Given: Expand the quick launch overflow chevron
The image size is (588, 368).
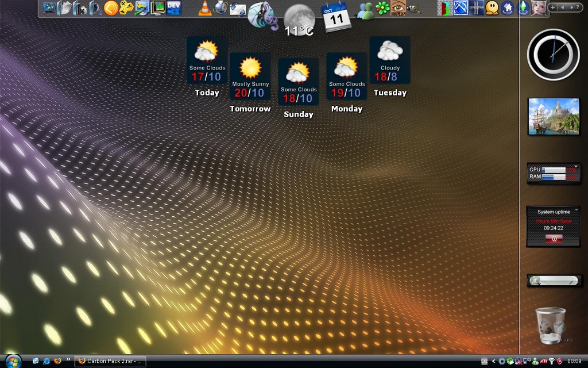Looking at the screenshot, I should [x=69, y=360].
